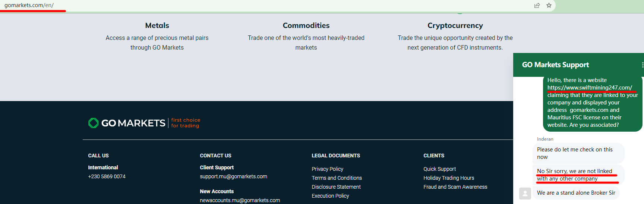The image size is (644, 204).
Task: Click the share page icon in address bar
Action: pos(537,5)
